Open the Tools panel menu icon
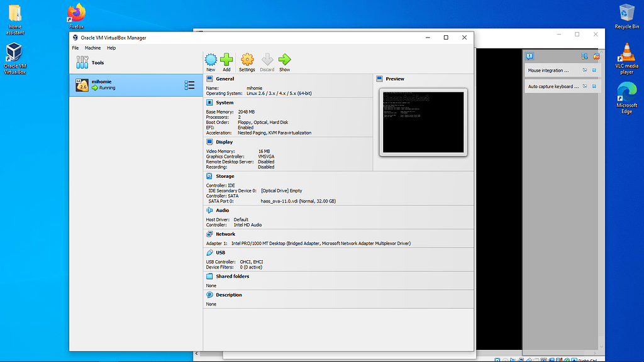 (x=82, y=61)
